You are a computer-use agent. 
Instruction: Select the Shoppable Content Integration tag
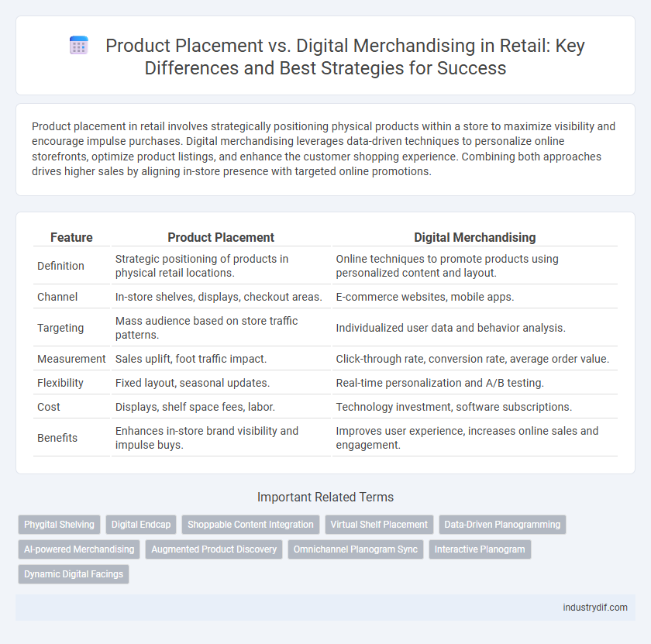click(250, 525)
